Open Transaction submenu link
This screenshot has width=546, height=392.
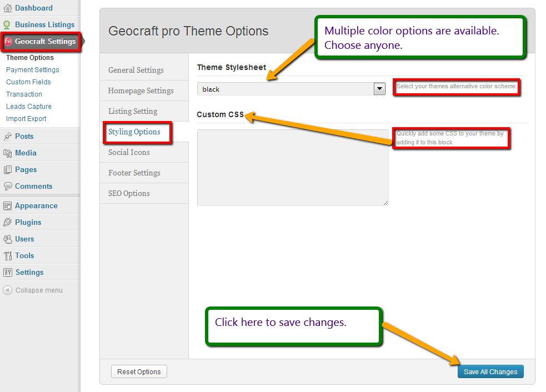click(24, 94)
